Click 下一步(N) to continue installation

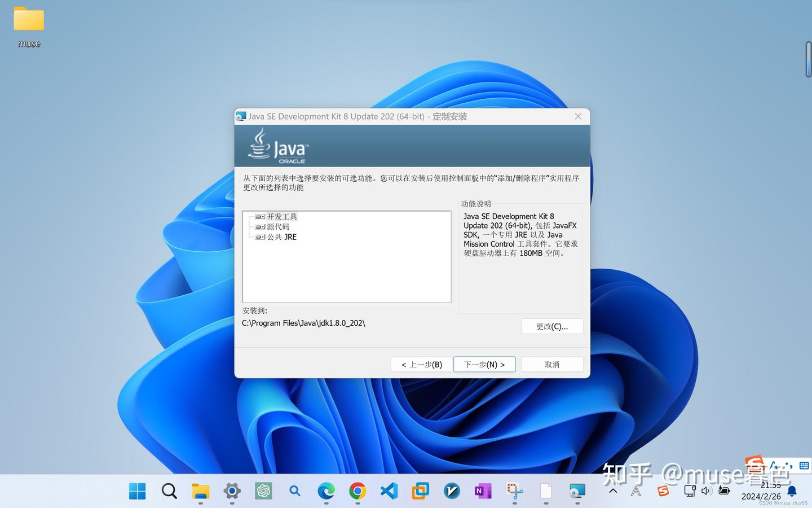(484, 364)
